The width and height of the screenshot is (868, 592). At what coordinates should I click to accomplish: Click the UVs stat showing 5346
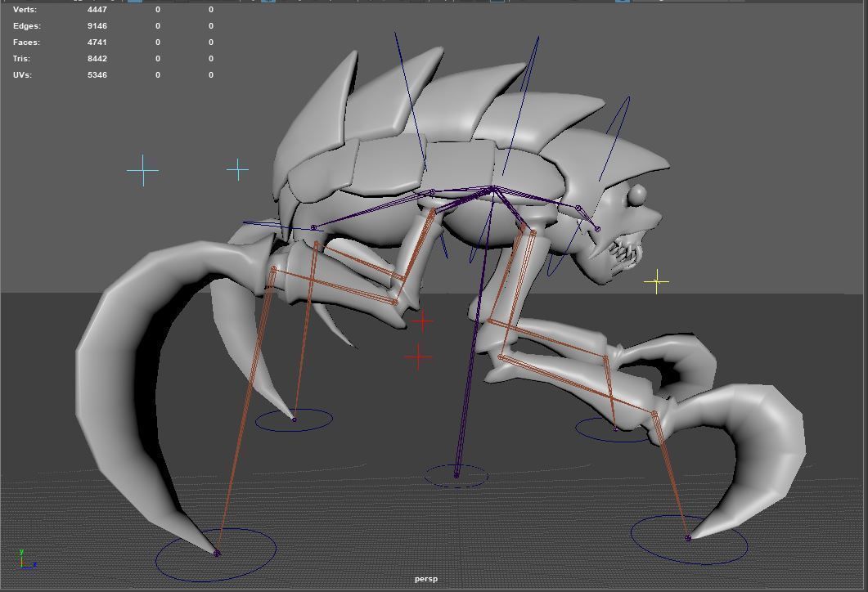[97, 74]
